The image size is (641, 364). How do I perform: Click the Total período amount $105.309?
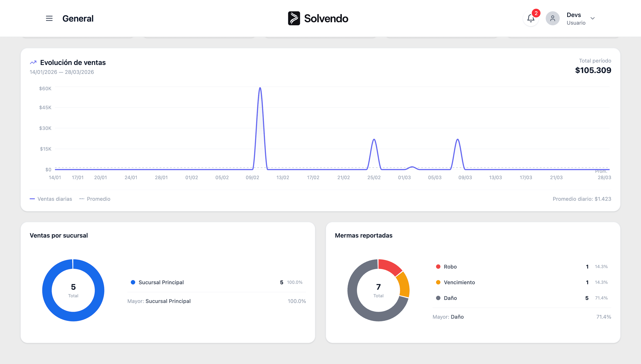[593, 70]
